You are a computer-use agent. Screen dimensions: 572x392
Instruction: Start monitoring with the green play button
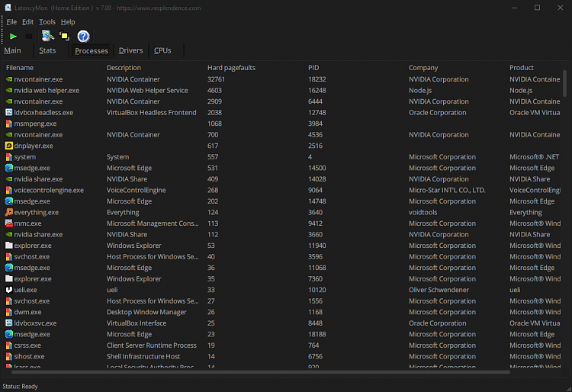point(13,36)
